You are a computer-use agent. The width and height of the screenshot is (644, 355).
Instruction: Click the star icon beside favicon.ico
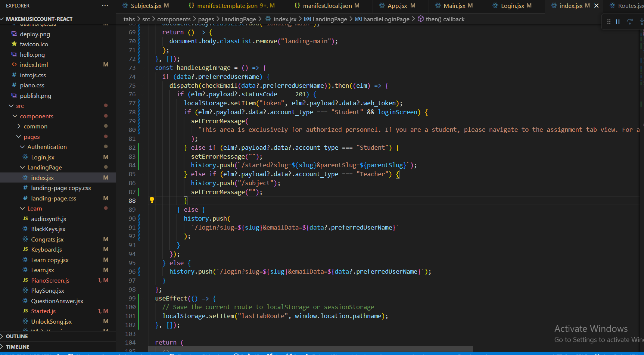(14, 44)
